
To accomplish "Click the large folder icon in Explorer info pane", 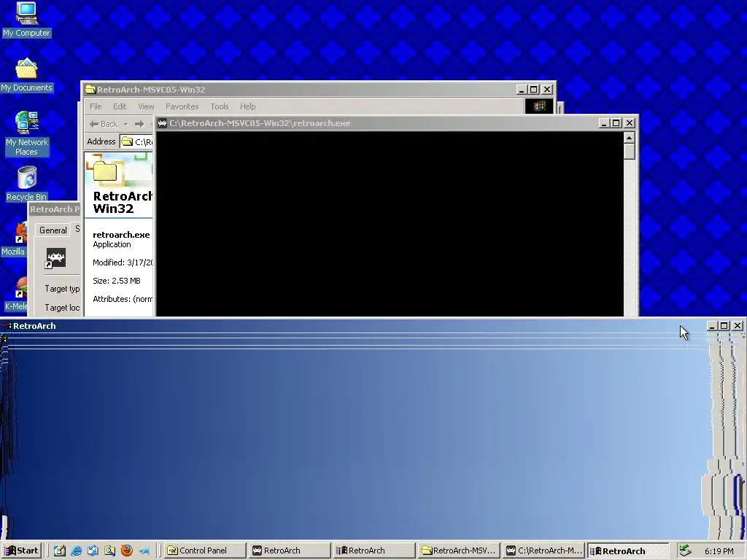I will pyautogui.click(x=105, y=171).
